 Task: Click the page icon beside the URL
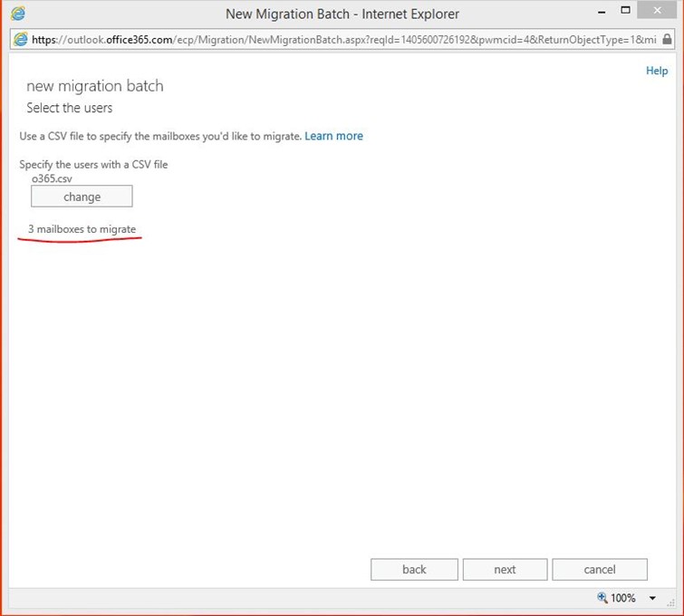pyautogui.click(x=20, y=40)
